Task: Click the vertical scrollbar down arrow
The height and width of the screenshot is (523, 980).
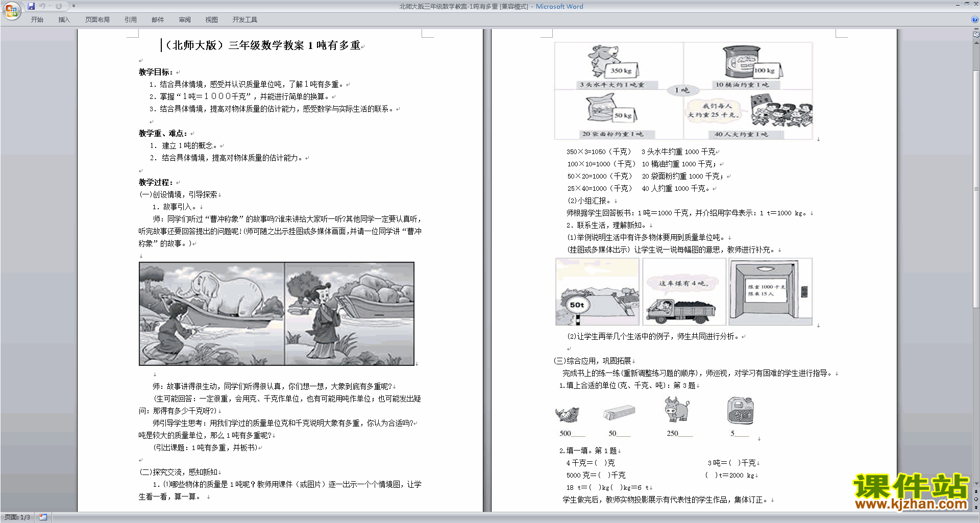Action: 976,483
